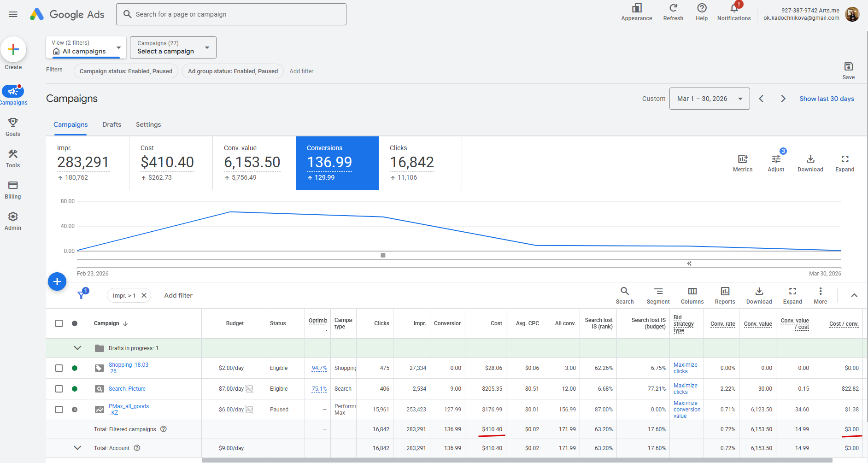Open the Select a campaign dropdown
This screenshot has width=868, height=463.
[173, 47]
